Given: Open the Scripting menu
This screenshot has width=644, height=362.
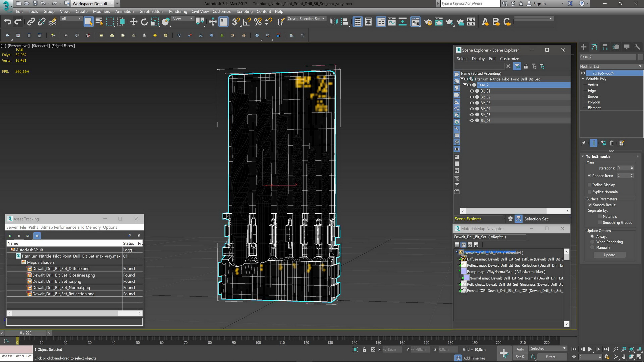Looking at the screenshot, I should coord(245,11).
